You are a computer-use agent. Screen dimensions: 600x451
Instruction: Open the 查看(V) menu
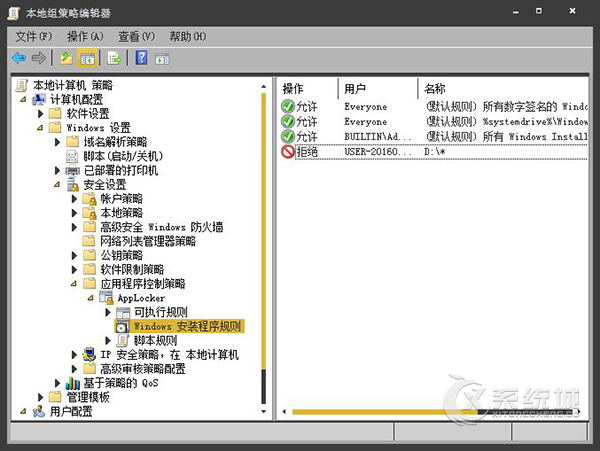(136, 37)
